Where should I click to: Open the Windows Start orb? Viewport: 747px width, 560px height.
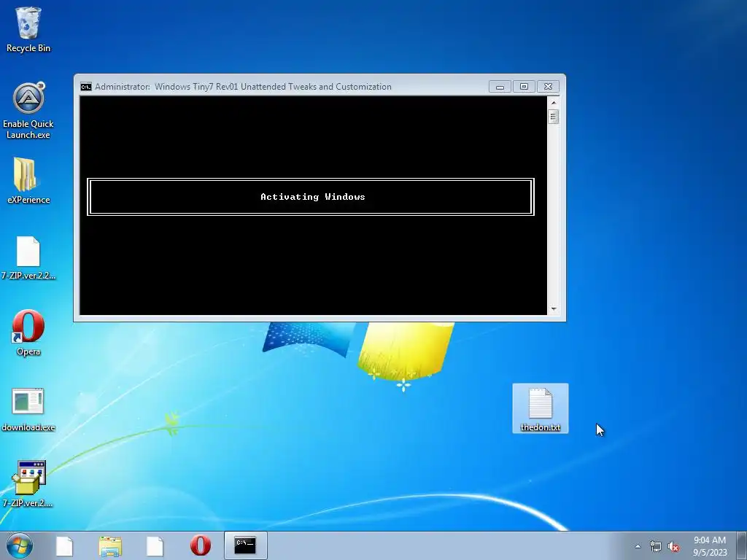[x=20, y=545]
